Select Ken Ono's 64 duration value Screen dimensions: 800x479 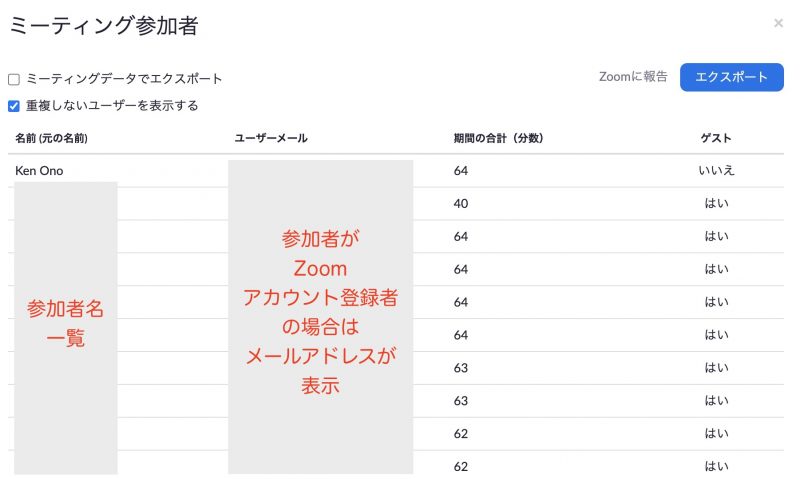[461, 171]
